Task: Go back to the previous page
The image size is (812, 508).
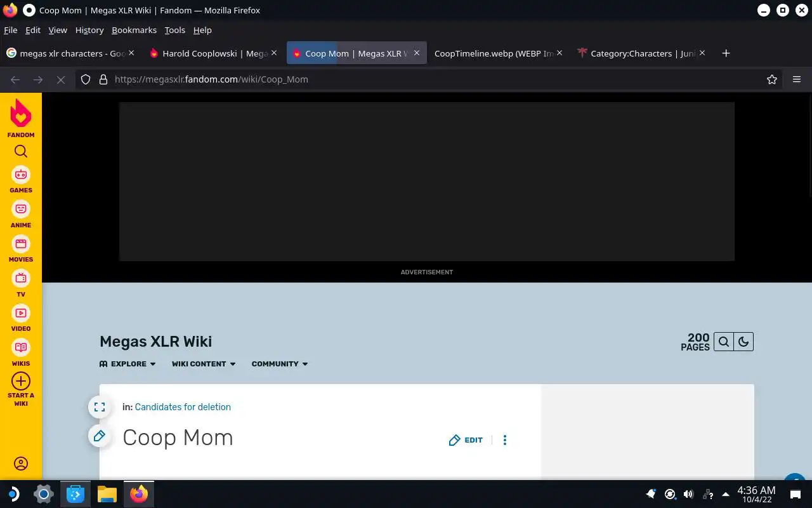Action: click(x=15, y=79)
